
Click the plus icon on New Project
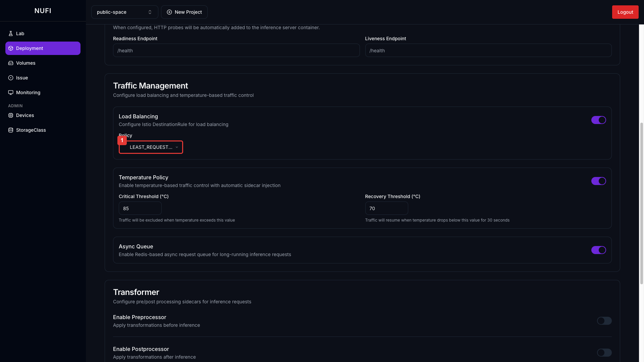pos(169,12)
